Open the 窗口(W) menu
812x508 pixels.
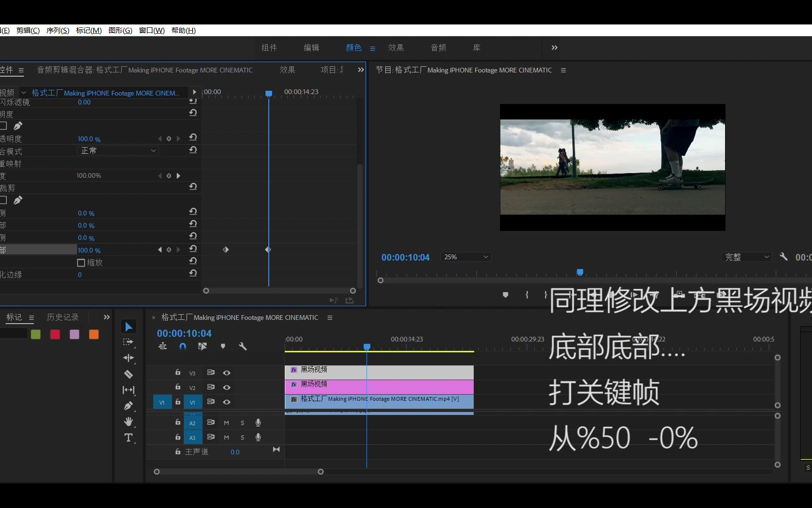point(151,31)
